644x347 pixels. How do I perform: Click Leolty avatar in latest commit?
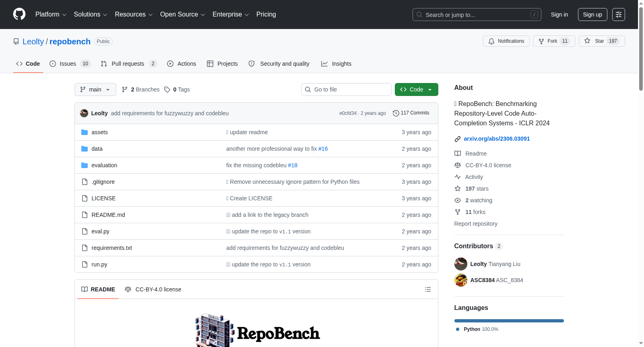[x=84, y=113]
